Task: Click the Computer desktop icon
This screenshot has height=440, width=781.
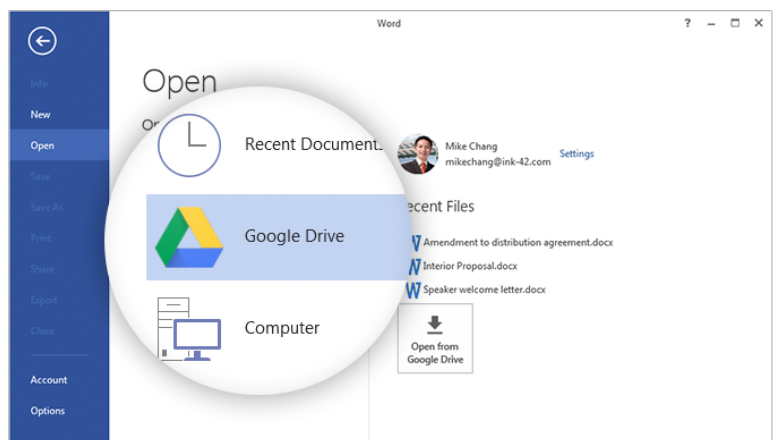Action: point(189,329)
